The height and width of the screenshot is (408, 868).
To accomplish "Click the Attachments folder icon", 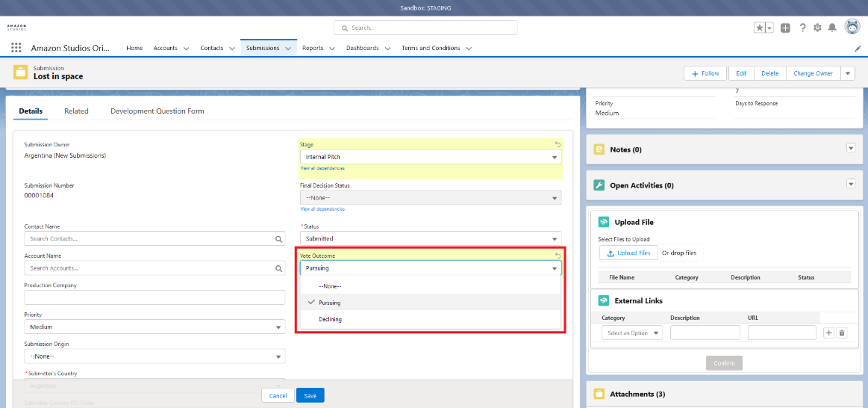I will [x=599, y=394].
